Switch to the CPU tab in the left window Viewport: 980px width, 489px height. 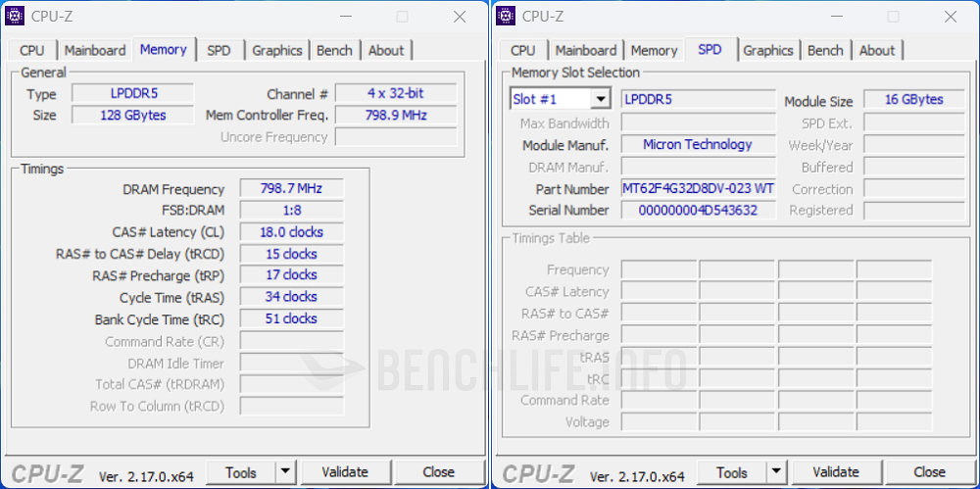click(x=32, y=50)
